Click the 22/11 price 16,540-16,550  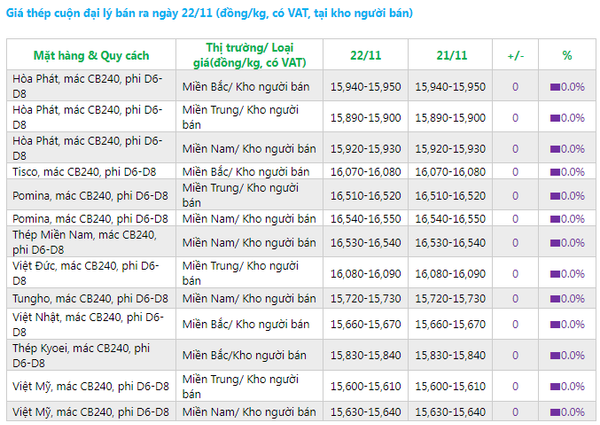(366, 218)
